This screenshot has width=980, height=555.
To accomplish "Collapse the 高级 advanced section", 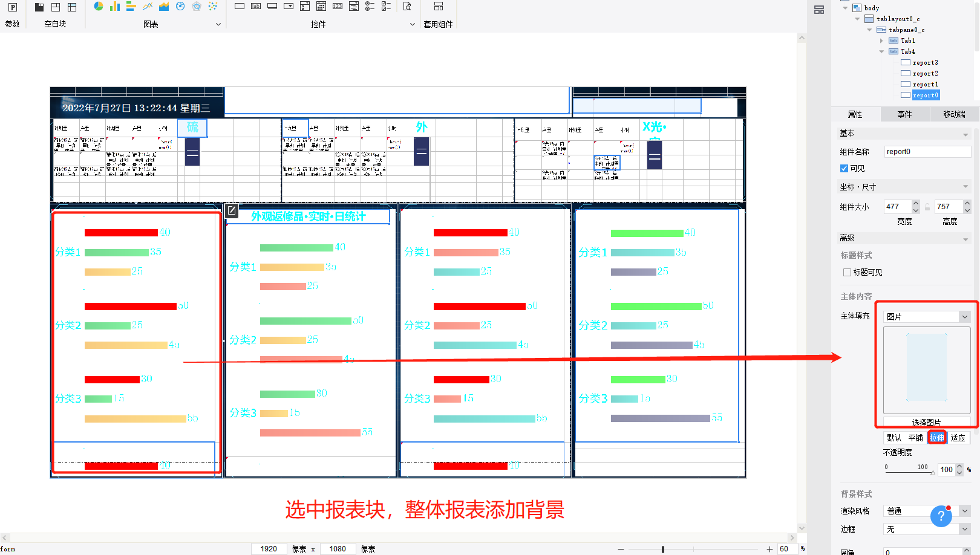I will coord(965,239).
